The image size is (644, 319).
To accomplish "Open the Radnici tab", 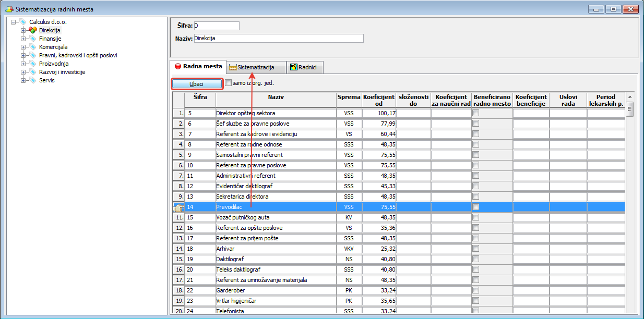I will (305, 67).
